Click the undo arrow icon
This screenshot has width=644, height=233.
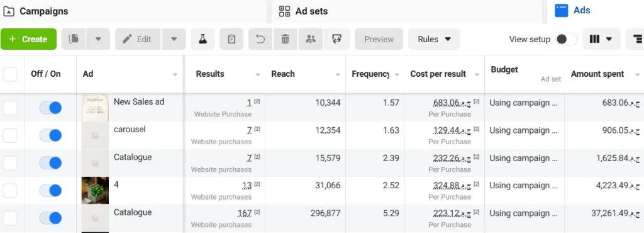(260, 39)
